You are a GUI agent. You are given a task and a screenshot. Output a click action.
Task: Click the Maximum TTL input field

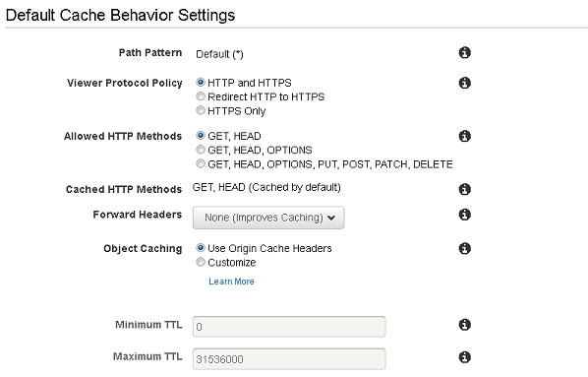289,358
